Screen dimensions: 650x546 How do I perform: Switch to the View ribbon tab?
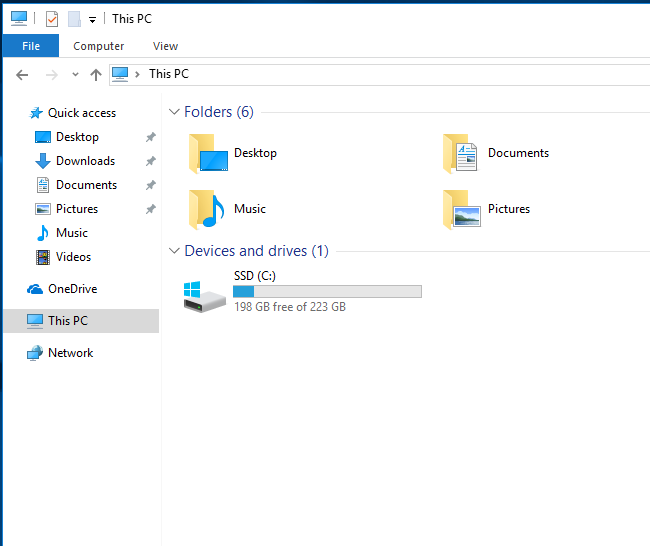click(165, 46)
